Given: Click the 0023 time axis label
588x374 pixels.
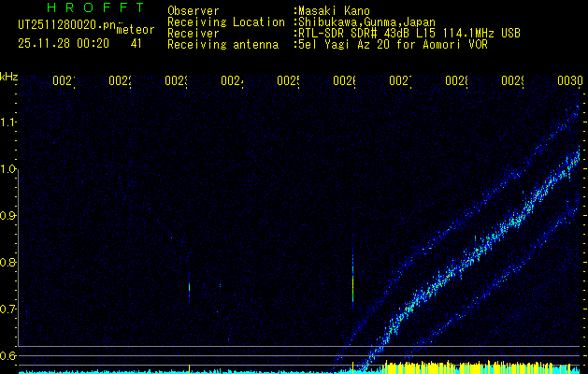Looking at the screenshot, I should (x=177, y=80).
